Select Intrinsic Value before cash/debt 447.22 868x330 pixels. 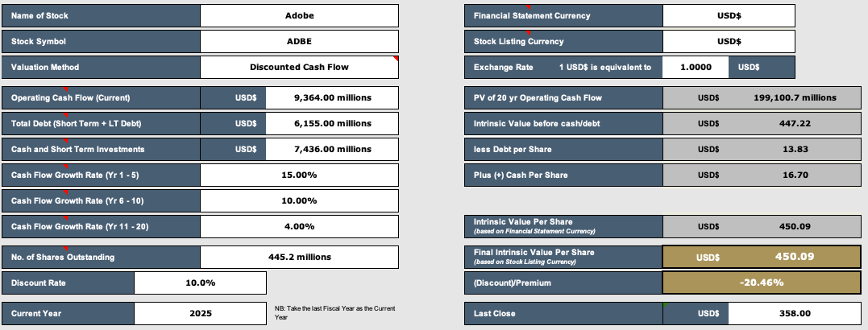click(x=795, y=123)
